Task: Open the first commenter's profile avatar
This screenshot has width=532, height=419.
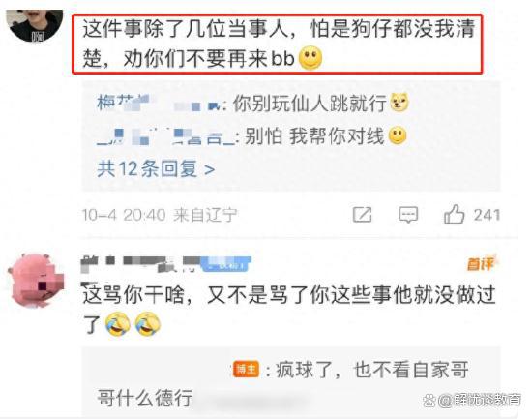Action: tap(35, 24)
